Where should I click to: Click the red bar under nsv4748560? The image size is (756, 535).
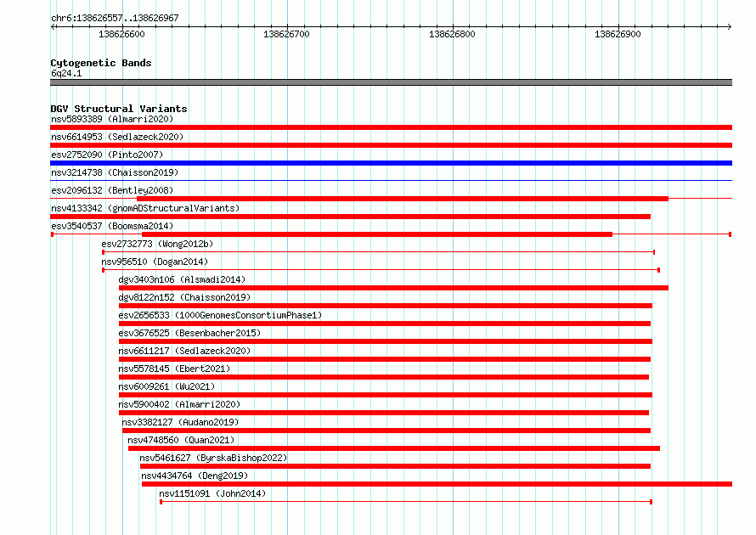pyautogui.click(x=394, y=448)
